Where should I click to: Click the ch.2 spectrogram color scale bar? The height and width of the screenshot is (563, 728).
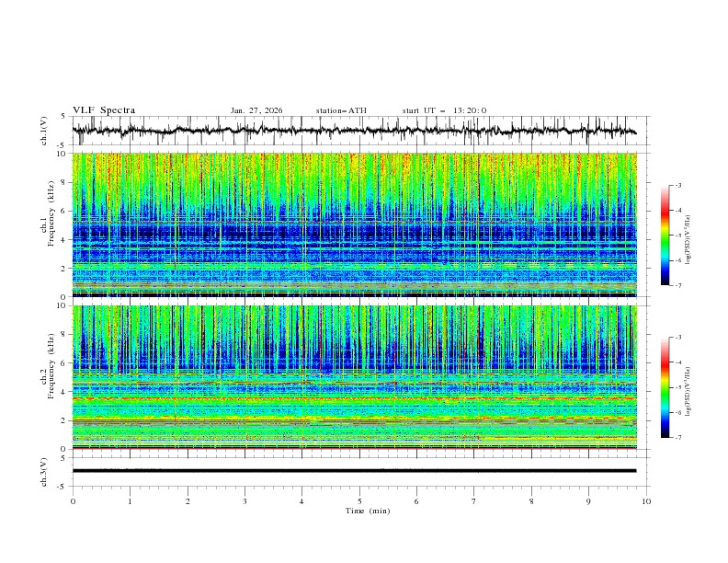[665, 387]
